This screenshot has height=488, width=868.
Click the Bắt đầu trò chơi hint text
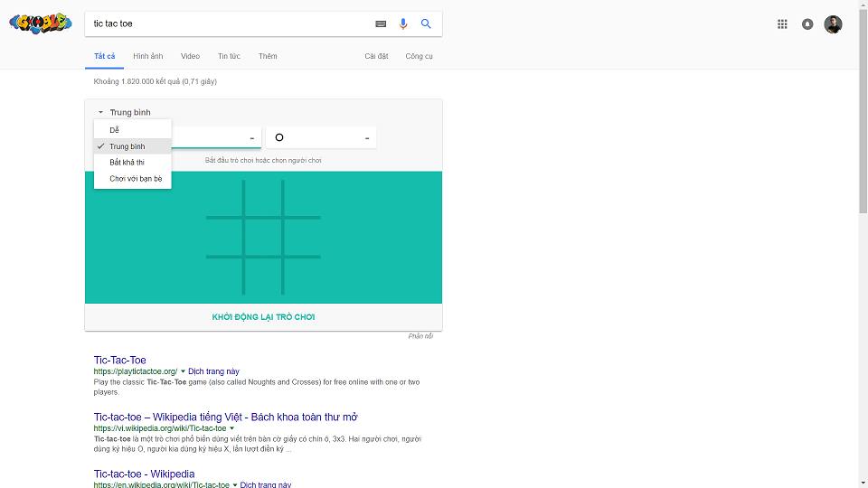point(263,161)
